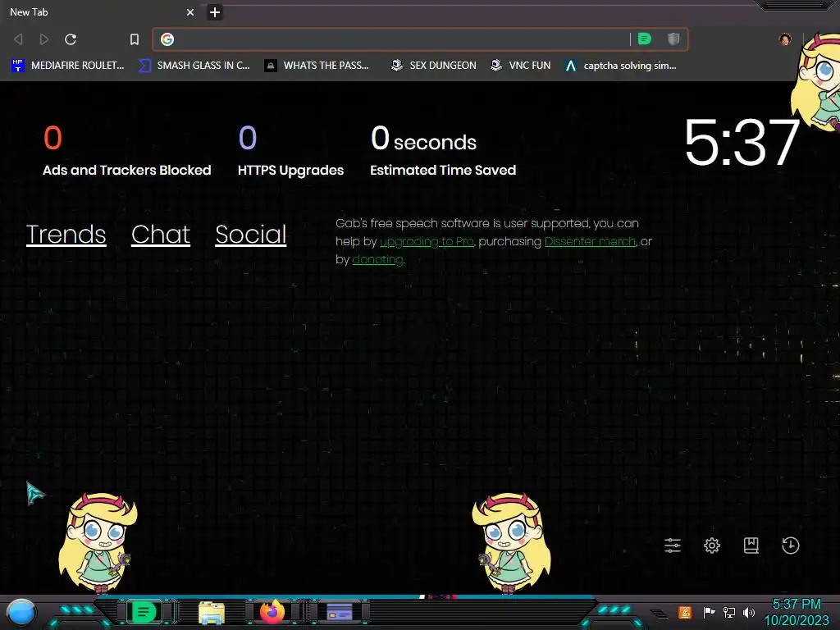Open the green Dissenter comment icon in address bar
This screenshot has width=840, height=630.
click(645, 39)
